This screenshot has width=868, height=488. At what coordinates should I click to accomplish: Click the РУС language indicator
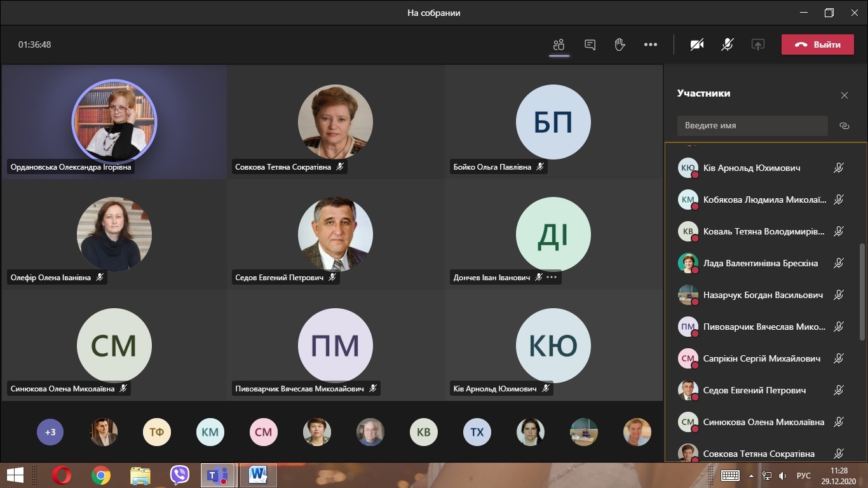coord(803,475)
